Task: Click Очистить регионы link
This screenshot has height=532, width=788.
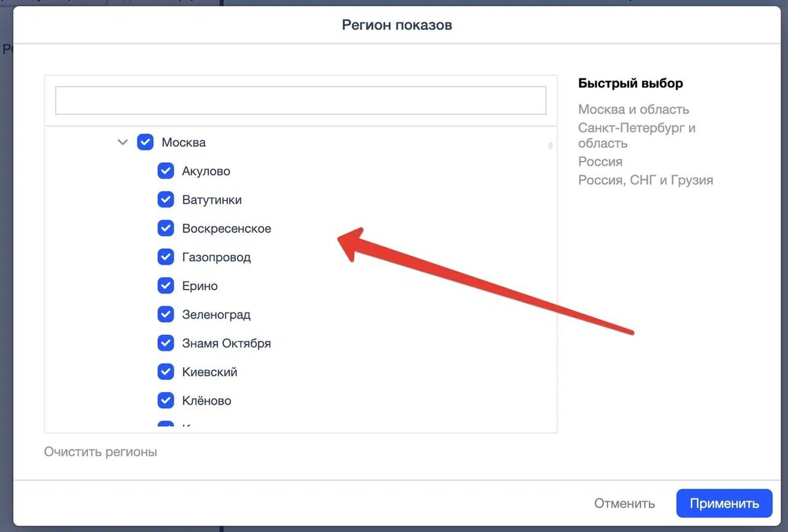Action: [x=100, y=452]
